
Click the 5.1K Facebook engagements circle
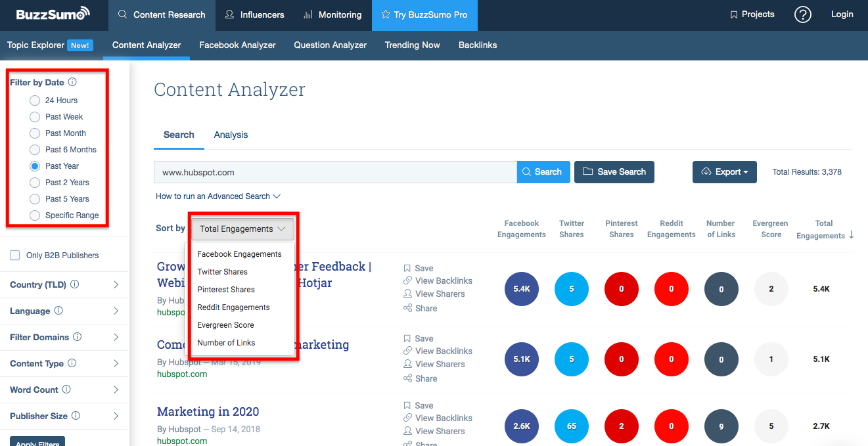[x=522, y=359]
